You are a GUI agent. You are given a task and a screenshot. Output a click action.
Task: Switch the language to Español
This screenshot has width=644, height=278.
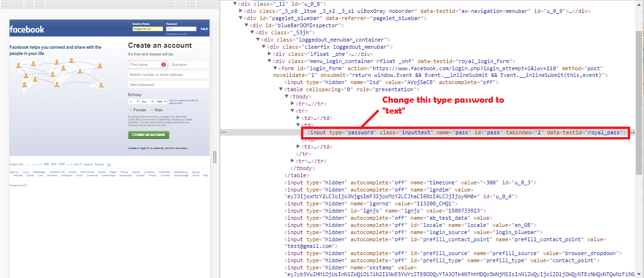pyautogui.click(x=100, y=164)
